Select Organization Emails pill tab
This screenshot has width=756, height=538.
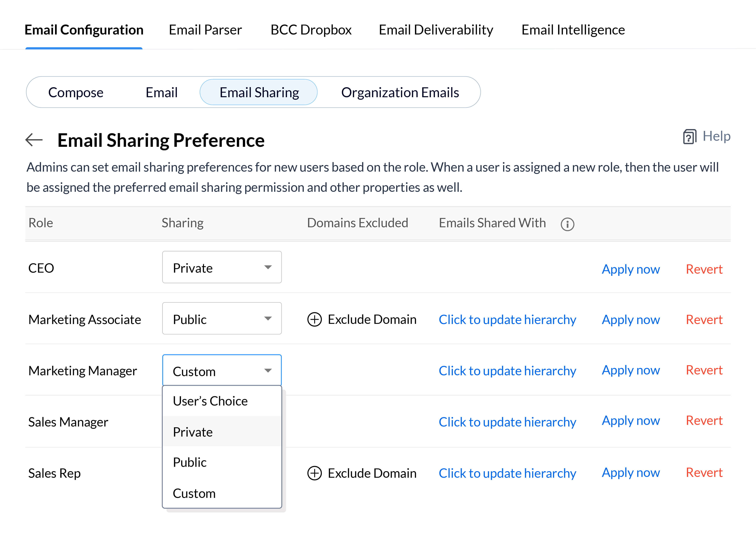pos(400,92)
